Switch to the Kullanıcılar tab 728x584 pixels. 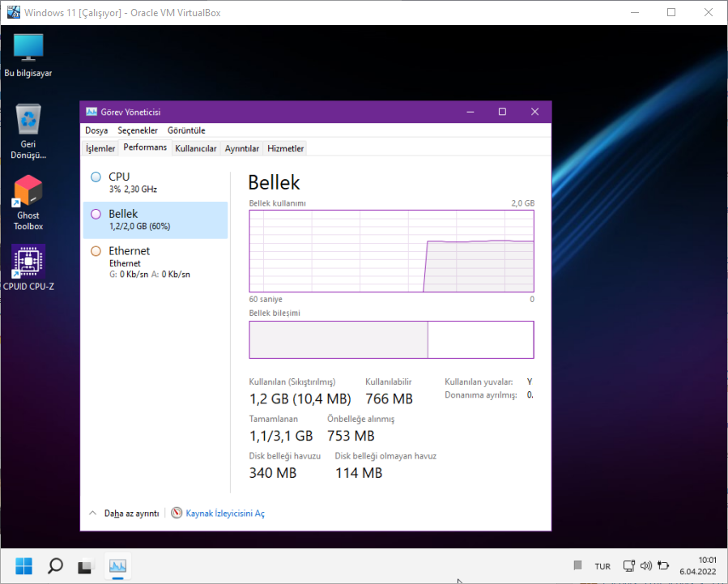pos(195,148)
